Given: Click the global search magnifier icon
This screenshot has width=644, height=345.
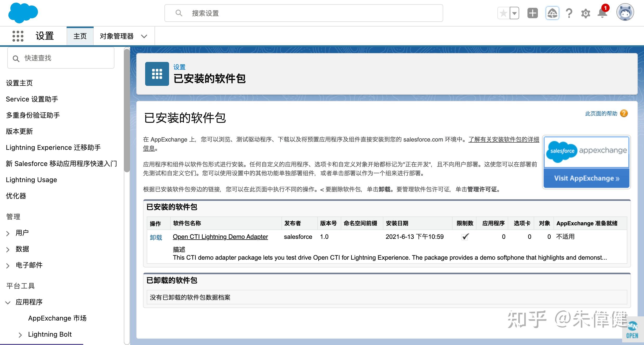Looking at the screenshot, I should click(179, 13).
